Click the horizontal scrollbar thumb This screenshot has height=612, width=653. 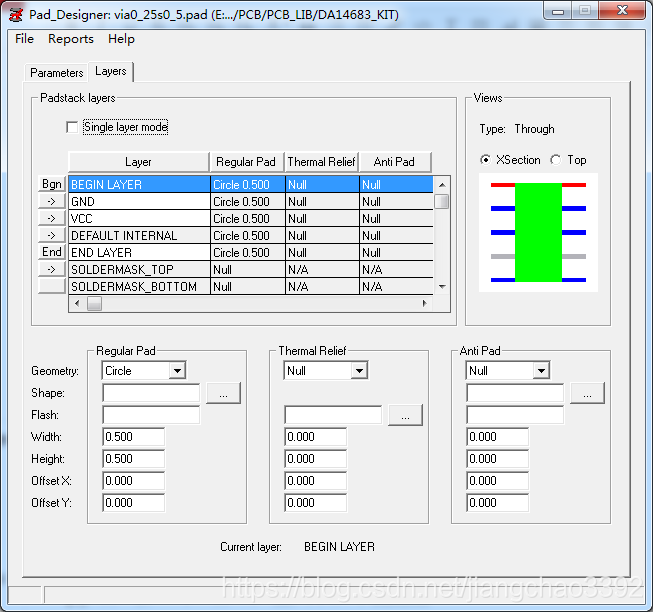click(94, 303)
